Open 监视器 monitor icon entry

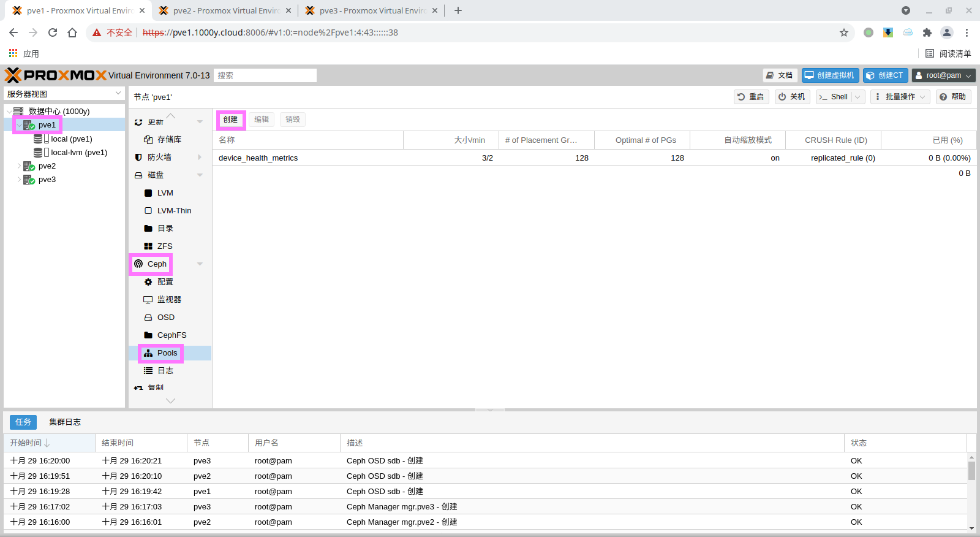[x=148, y=300]
